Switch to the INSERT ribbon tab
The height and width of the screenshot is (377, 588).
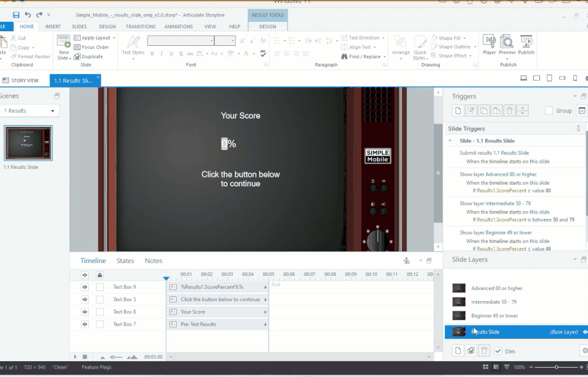[53, 26]
